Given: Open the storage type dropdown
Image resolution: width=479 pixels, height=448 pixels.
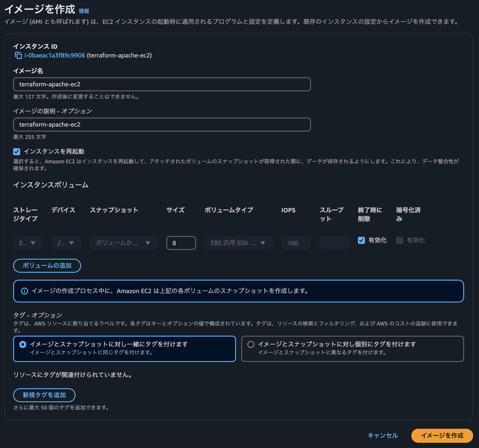Looking at the screenshot, I should click(x=28, y=243).
